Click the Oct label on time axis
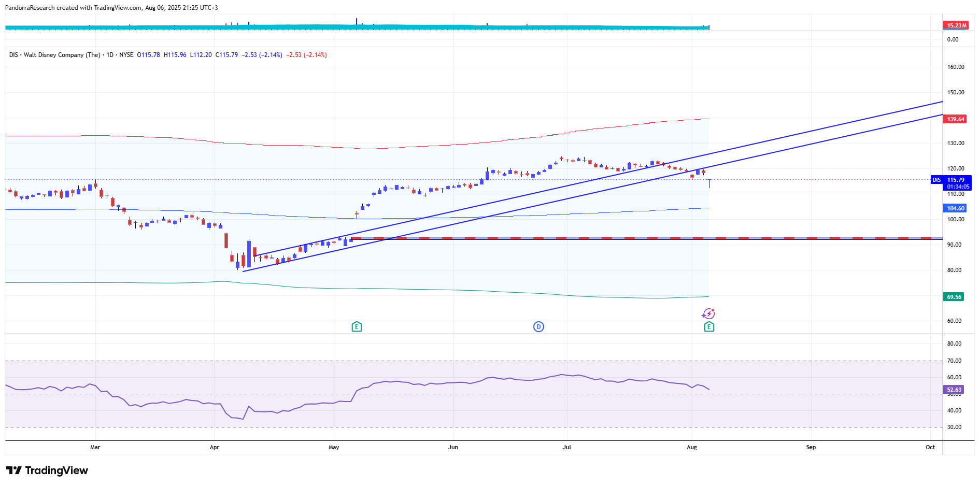 click(930, 447)
